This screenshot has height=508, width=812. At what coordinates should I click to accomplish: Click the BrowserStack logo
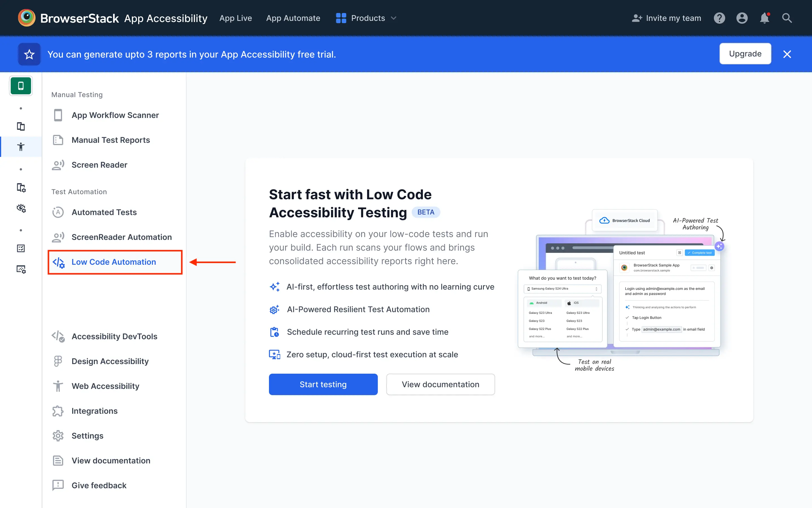(69, 18)
